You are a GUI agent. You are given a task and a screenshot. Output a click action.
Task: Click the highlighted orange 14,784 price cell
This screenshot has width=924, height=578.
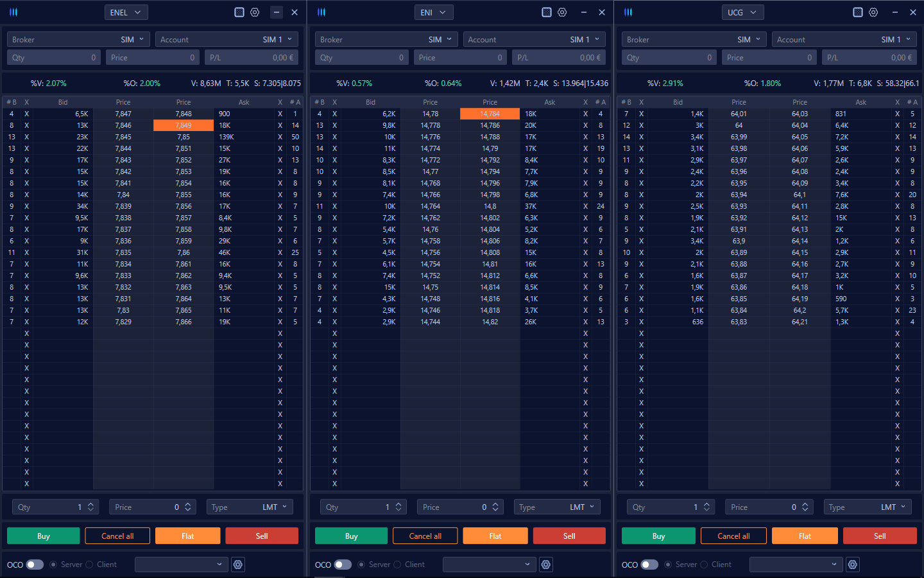pos(490,114)
